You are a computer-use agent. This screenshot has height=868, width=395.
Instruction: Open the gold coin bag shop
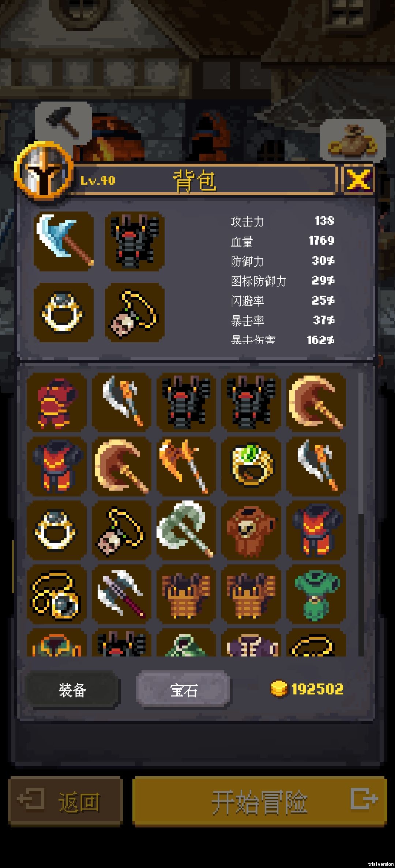(x=353, y=140)
